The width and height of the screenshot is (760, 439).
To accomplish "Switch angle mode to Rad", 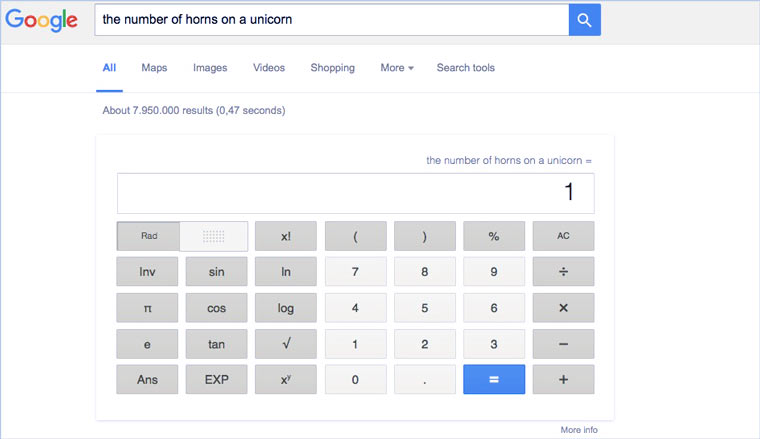I will [149, 236].
